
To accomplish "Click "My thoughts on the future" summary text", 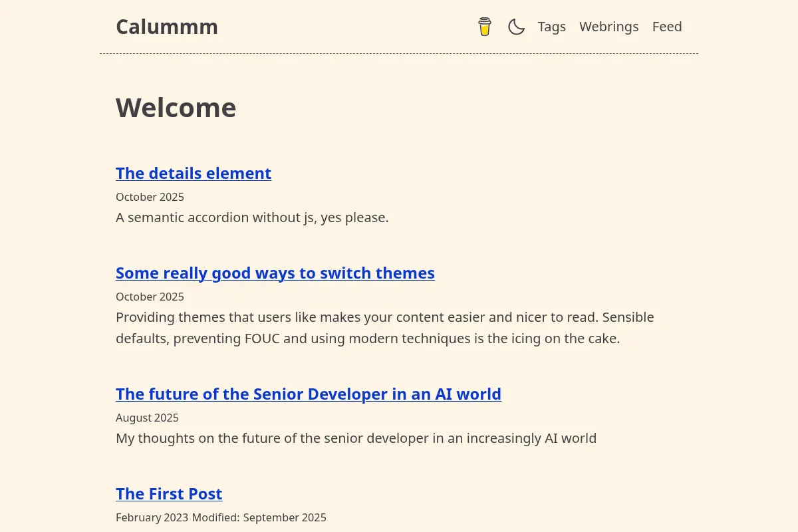I will tap(356, 438).
